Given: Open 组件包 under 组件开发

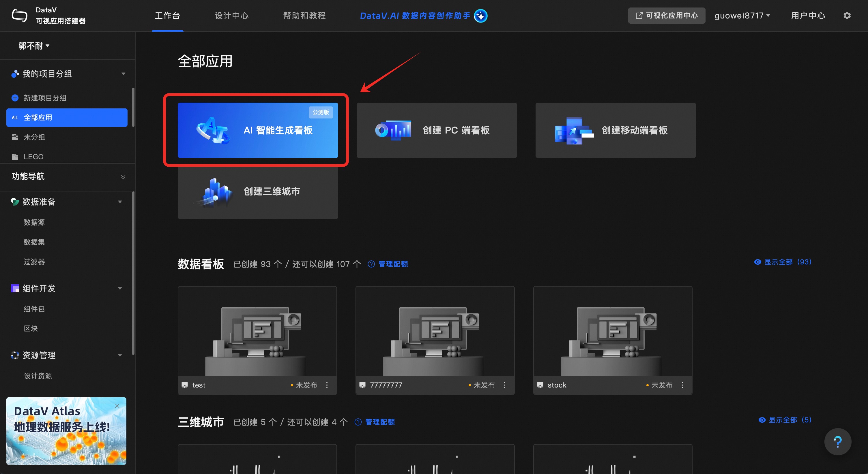Looking at the screenshot, I should pos(34,309).
